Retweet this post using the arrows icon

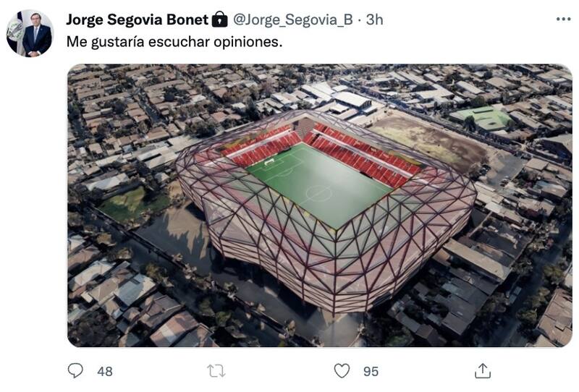[x=216, y=371]
